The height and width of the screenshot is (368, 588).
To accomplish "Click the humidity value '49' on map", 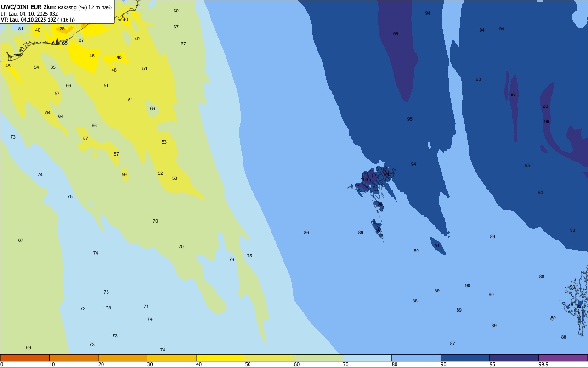I will coord(137,39).
